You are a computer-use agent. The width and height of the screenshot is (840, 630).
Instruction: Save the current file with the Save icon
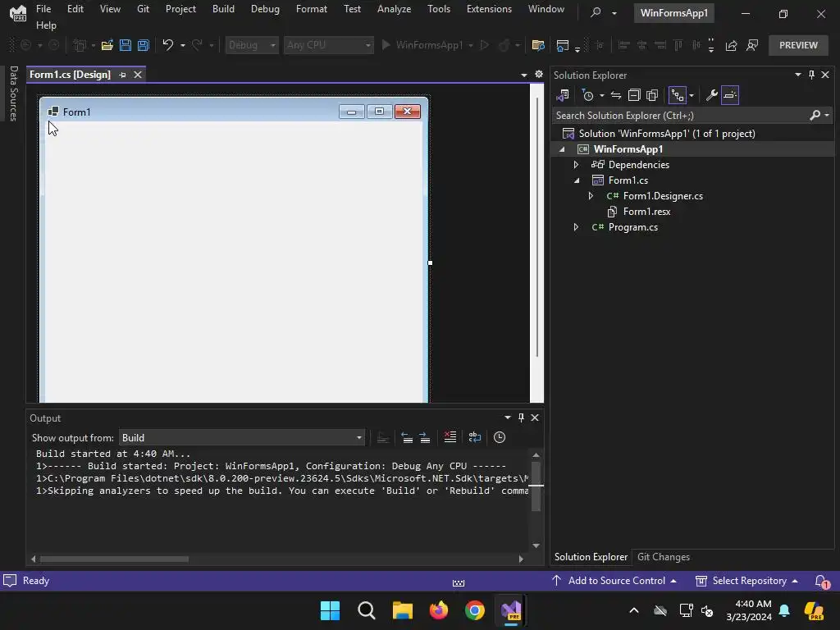pos(126,46)
